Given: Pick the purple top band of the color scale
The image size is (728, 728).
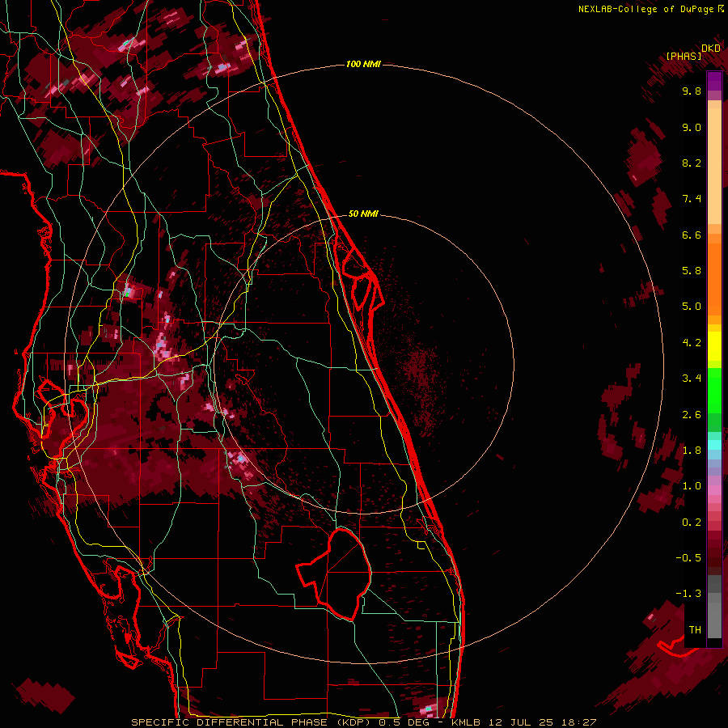Looking at the screenshot, I should coord(714,81).
